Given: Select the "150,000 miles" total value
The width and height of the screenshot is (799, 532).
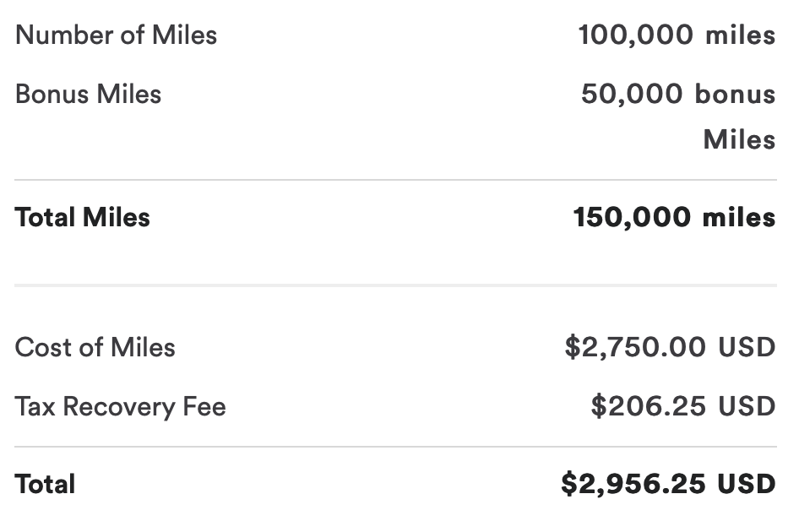Looking at the screenshot, I should 674,218.
